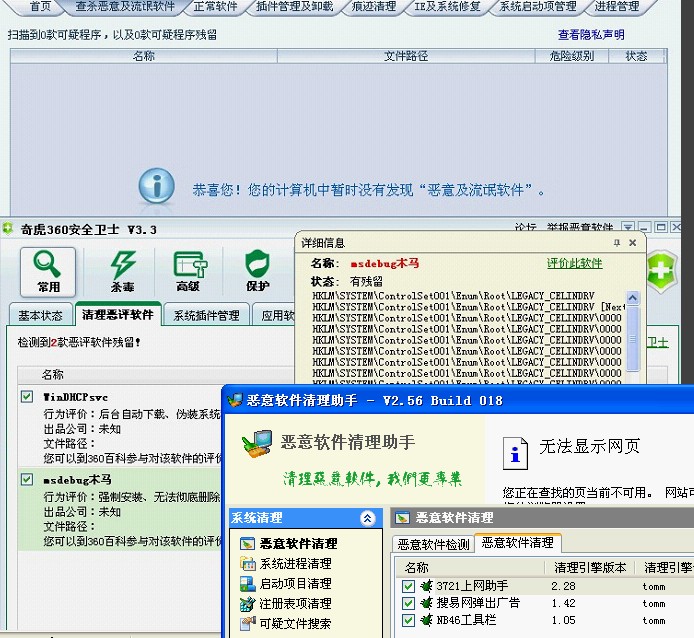The image size is (694, 638).
Task: Select the 保护 shield icon
Action: pos(257,271)
